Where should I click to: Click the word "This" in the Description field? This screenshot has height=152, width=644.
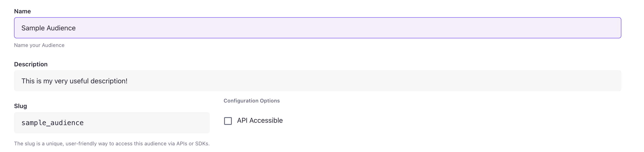coord(28,81)
